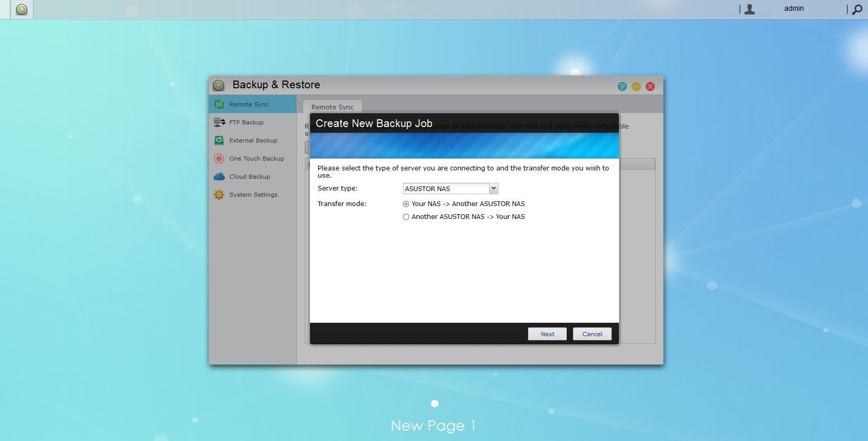Go to External Backup section
Viewport: 868px width, 441px height.
point(253,140)
